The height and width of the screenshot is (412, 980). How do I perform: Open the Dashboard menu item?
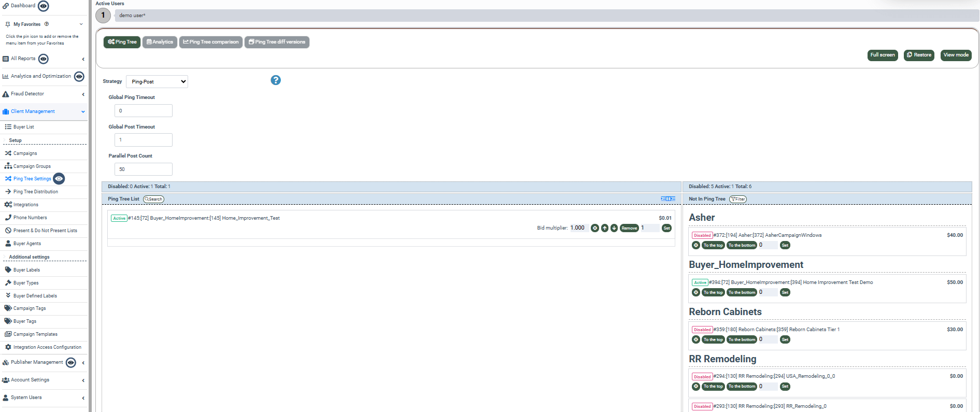pos(23,6)
